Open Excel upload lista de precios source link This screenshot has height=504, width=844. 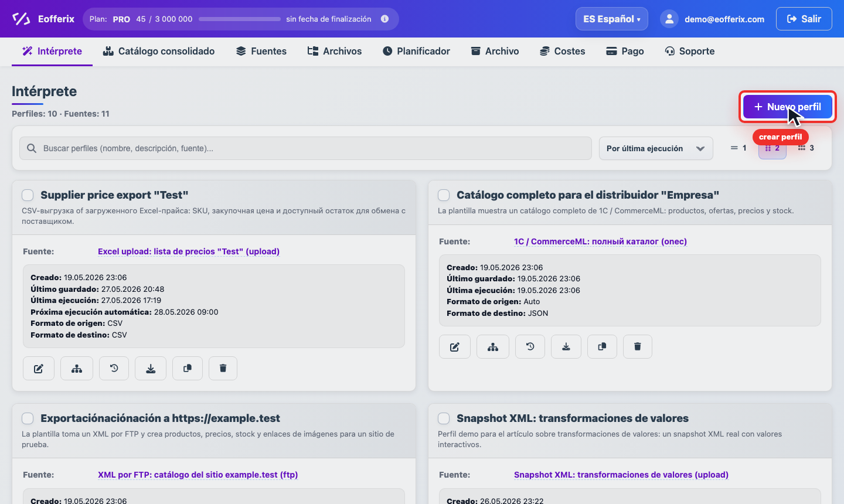pyautogui.click(x=189, y=251)
